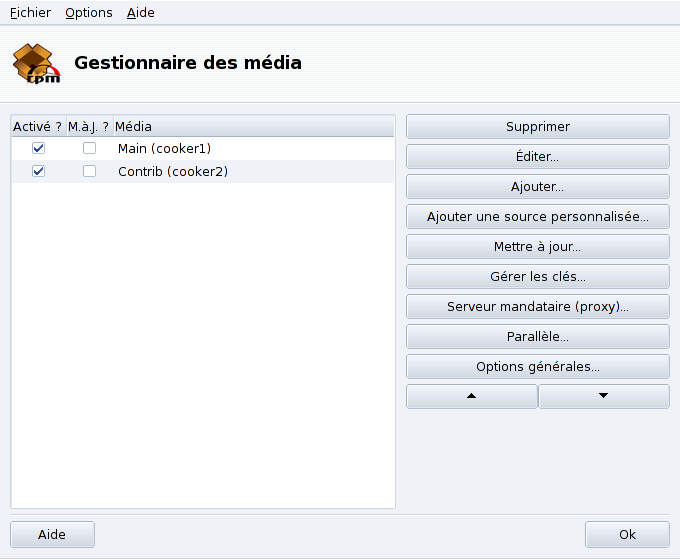The width and height of the screenshot is (680, 560).
Task: Click the move-down arrow button
Action: [x=604, y=396]
